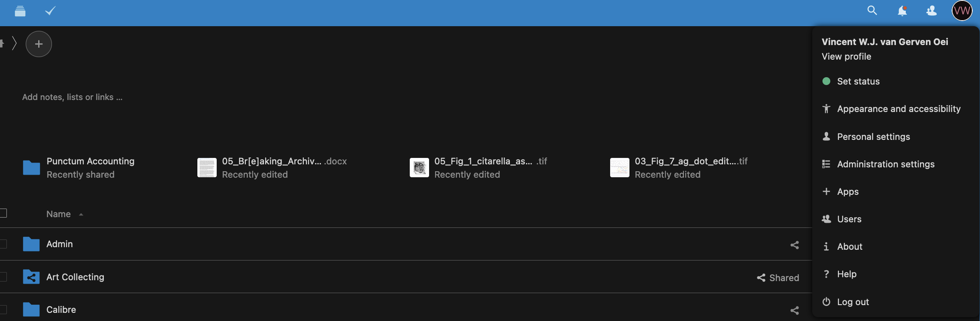Click the View profile link
This screenshot has width=980, height=321.
click(x=846, y=57)
